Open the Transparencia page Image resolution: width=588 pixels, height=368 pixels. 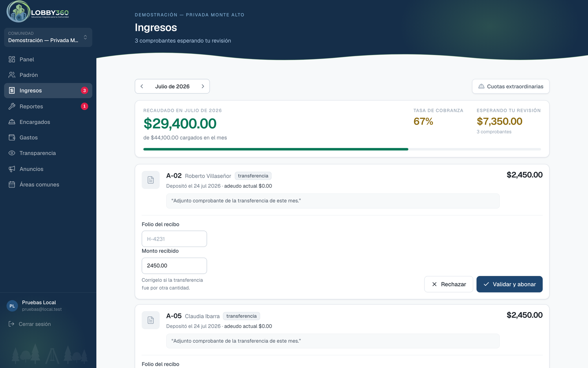click(x=48, y=153)
